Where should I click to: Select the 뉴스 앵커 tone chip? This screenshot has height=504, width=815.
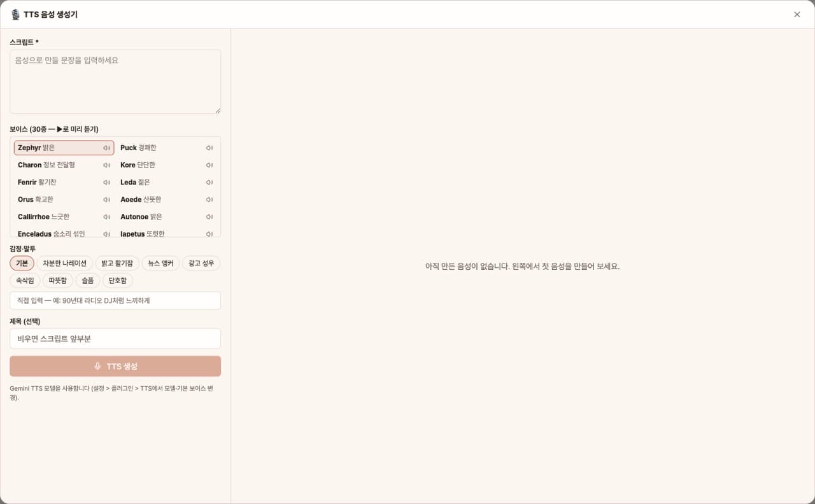tap(160, 263)
